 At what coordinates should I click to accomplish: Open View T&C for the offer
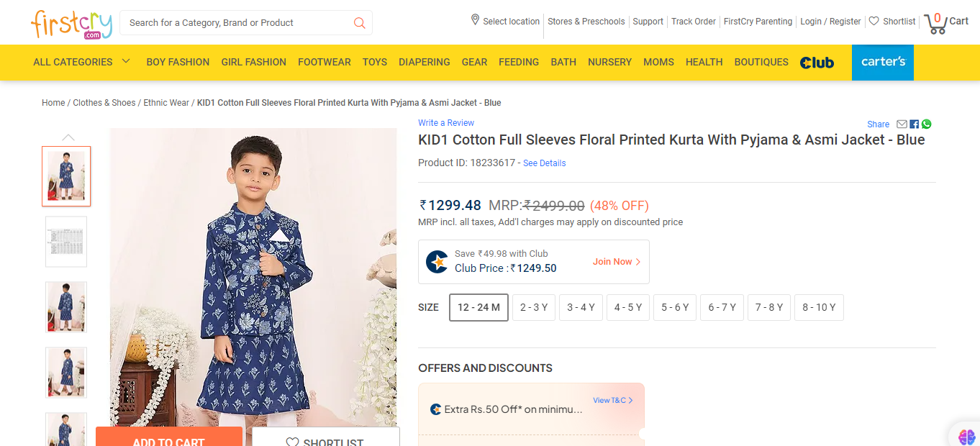point(612,401)
